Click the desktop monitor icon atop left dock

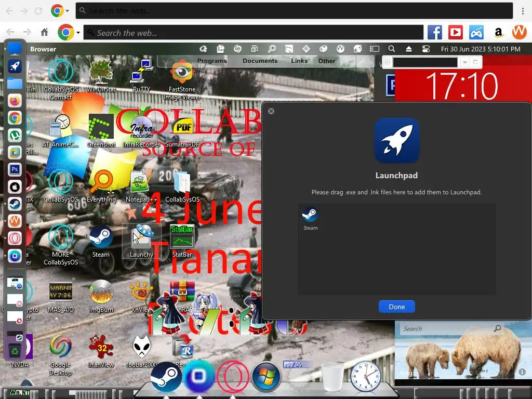(x=15, y=48)
